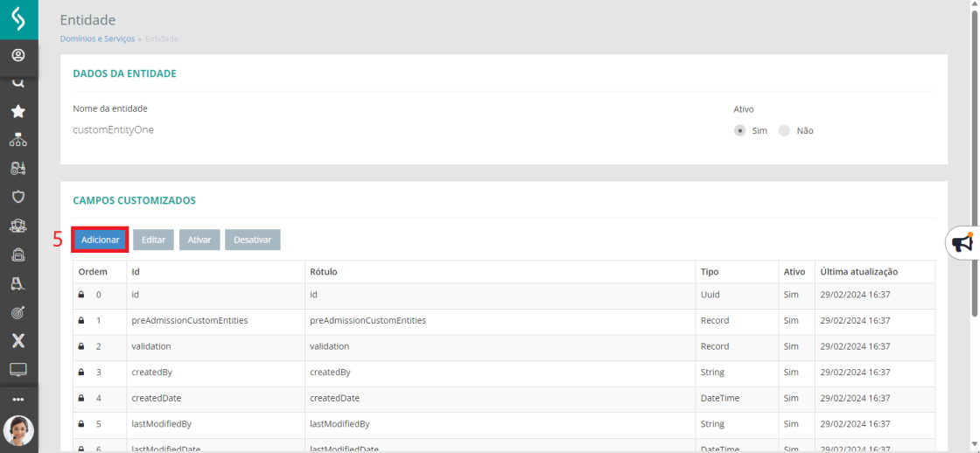Click the Senior logo at sidebar top
Screen dimensions: 980x453
coord(18,18)
